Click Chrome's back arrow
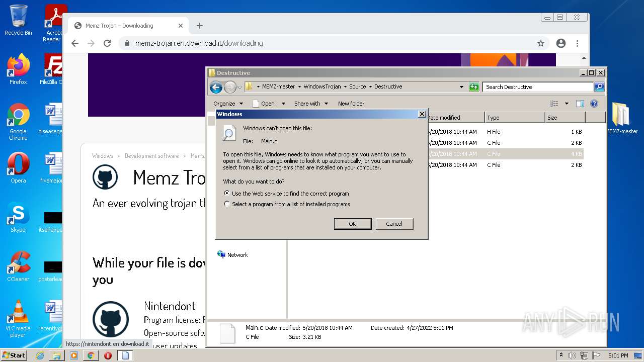The image size is (644, 362). 75,43
